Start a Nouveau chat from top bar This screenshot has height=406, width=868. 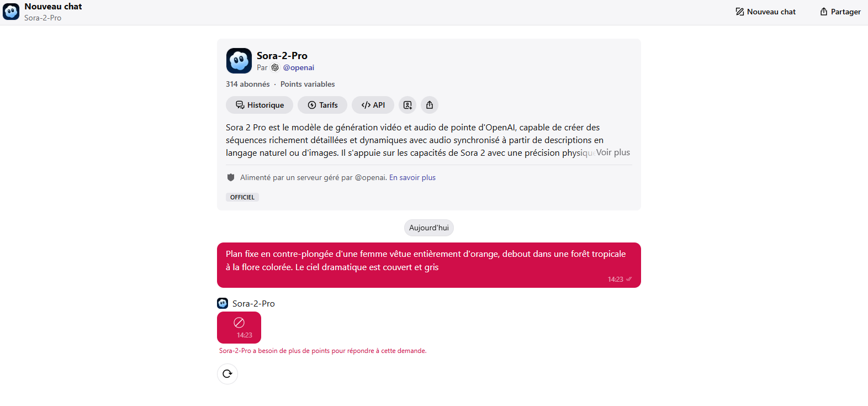pos(766,12)
